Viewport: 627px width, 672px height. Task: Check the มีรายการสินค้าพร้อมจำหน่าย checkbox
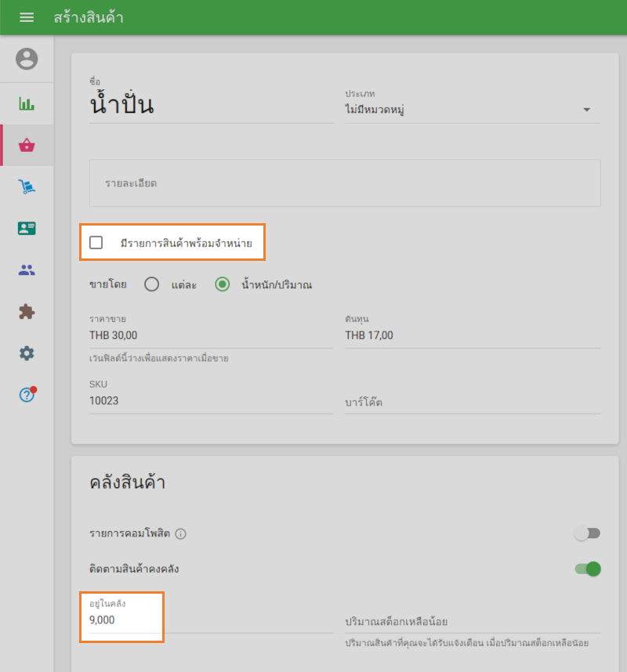[96, 243]
